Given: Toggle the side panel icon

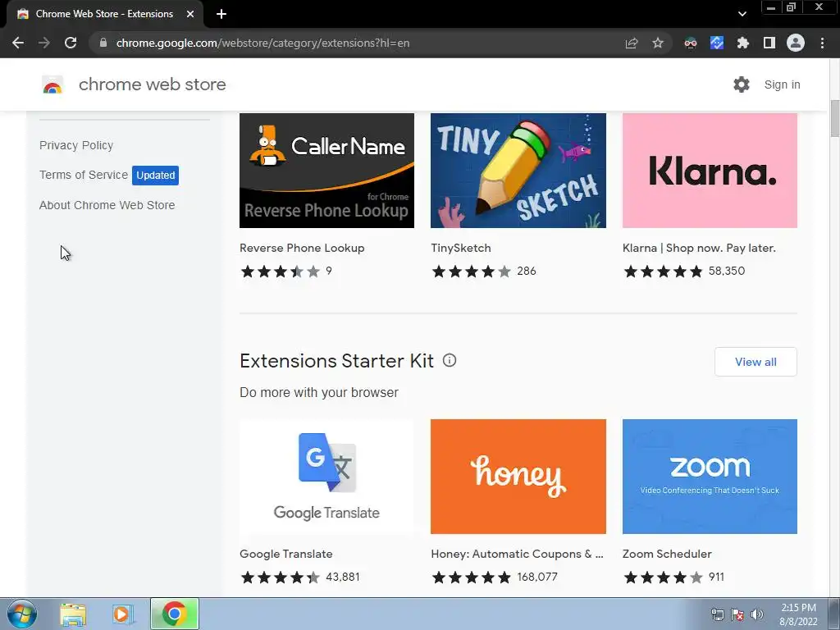Looking at the screenshot, I should pyautogui.click(x=769, y=43).
